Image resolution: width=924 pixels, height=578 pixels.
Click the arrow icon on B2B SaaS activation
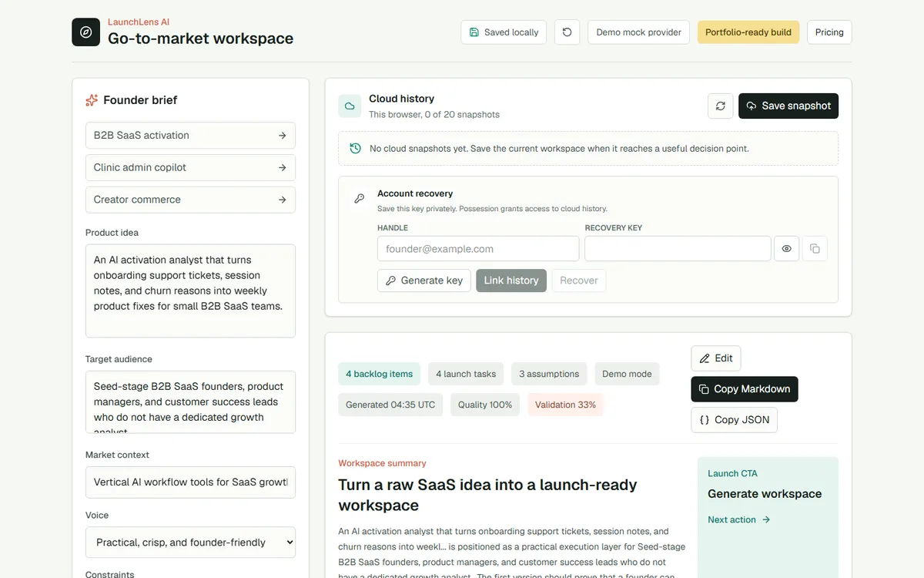[283, 136]
